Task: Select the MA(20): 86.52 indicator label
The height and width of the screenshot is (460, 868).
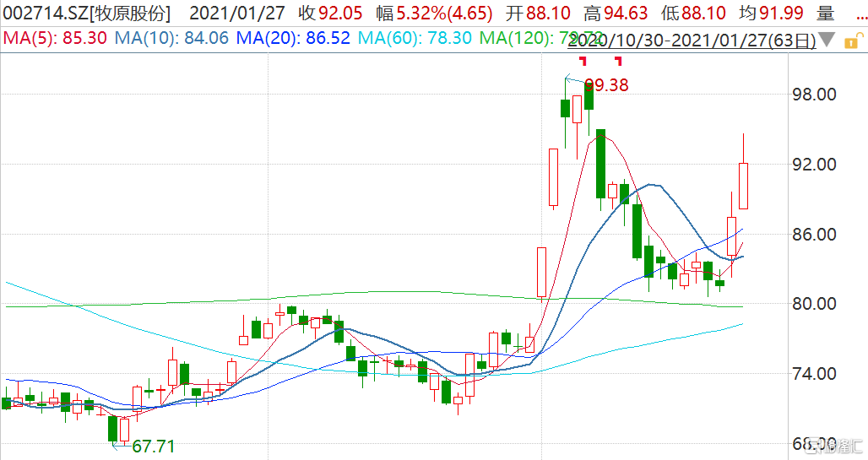Action: coord(293,38)
